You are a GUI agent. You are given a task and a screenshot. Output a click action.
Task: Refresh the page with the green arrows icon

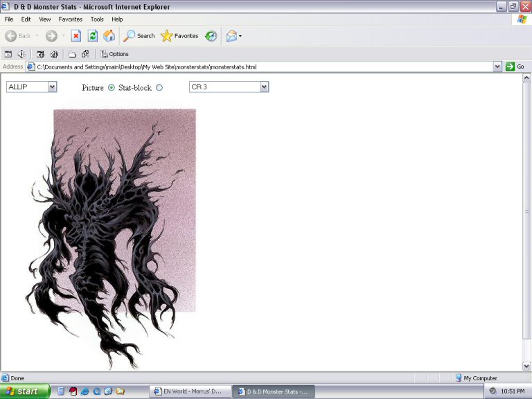(93, 35)
